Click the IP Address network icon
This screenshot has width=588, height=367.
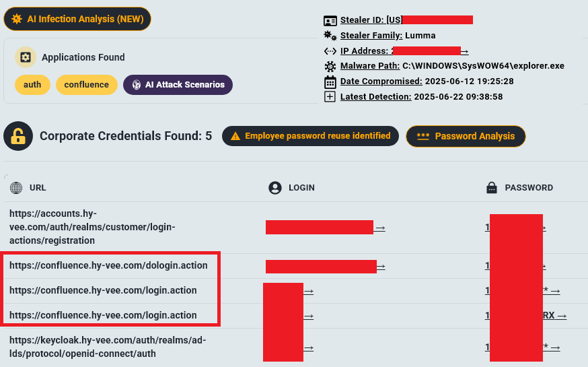click(x=330, y=51)
